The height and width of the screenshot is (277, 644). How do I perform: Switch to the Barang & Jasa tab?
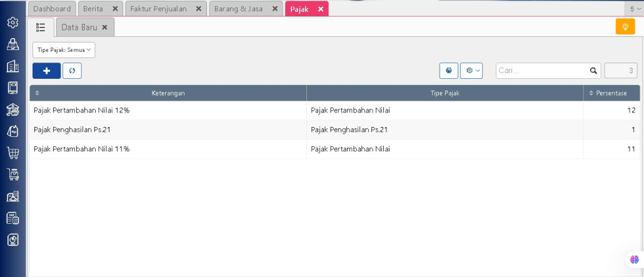pyautogui.click(x=238, y=9)
